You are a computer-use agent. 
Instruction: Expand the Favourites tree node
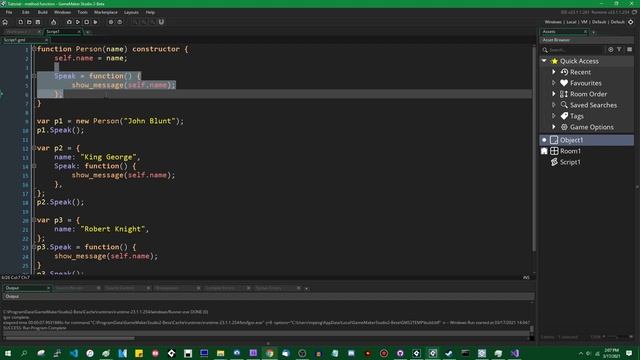point(553,83)
